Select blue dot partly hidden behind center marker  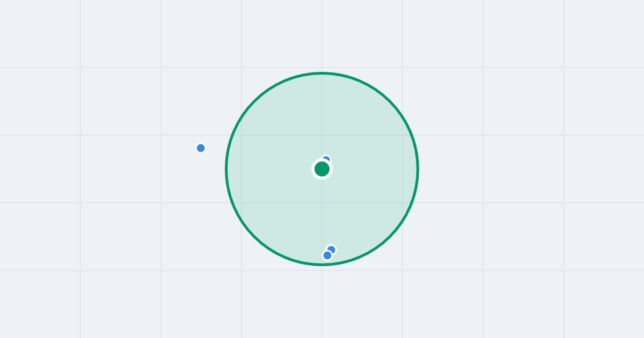tap(326, 160)
